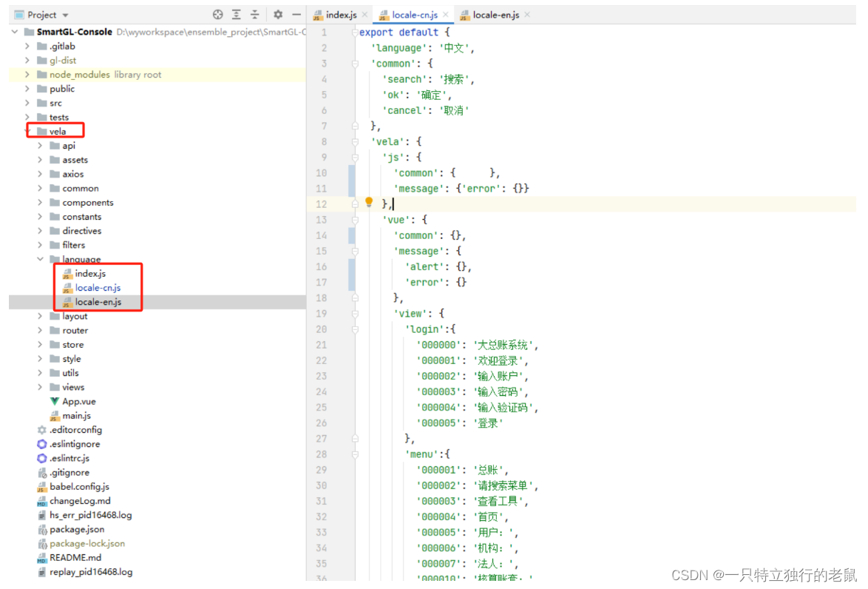Open the main.js file
The image size is (868, 589).
click(x=76, y=416)
